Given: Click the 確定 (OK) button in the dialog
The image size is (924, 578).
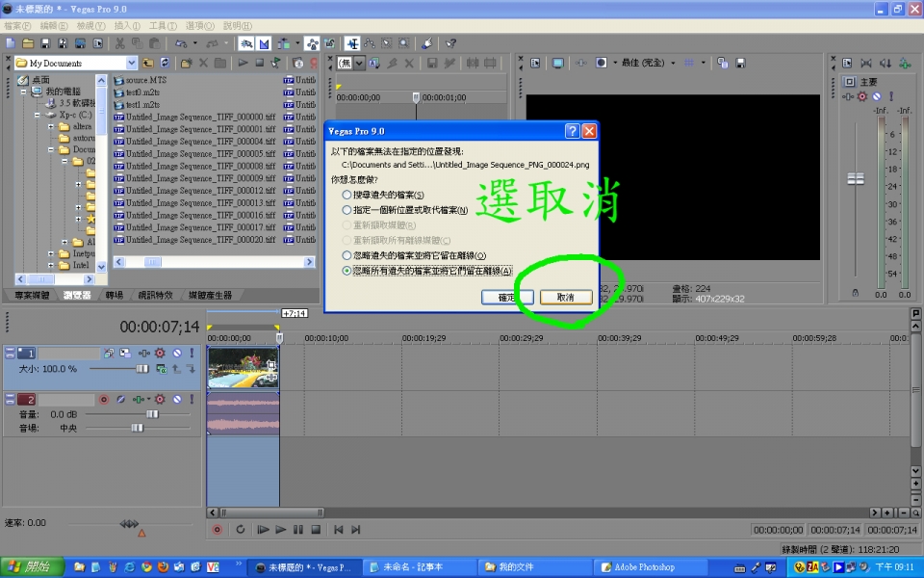Looking at the screenshot, I should click(x=506, y=298).
